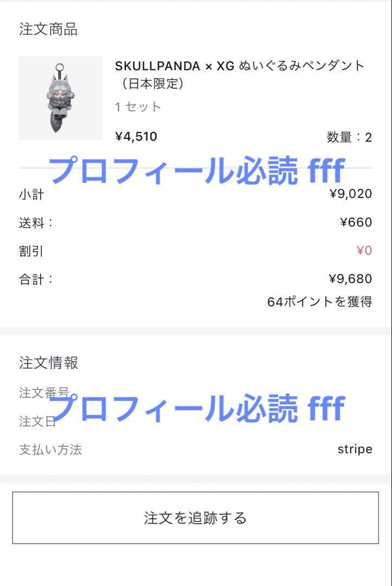
Task: Click the ¥4,510 unit price
Action: coord(136,137)
